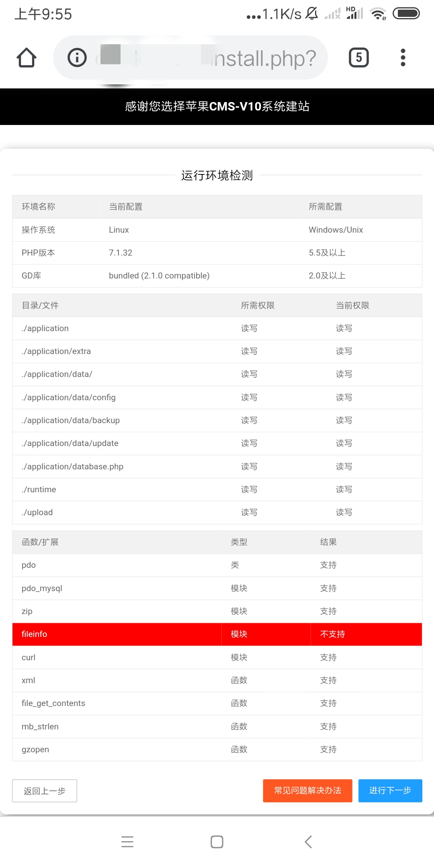Click the 5.5及以上 required PHP version
Image resolution: width=434 pixels, height=868 pixels.
point(327,253)
